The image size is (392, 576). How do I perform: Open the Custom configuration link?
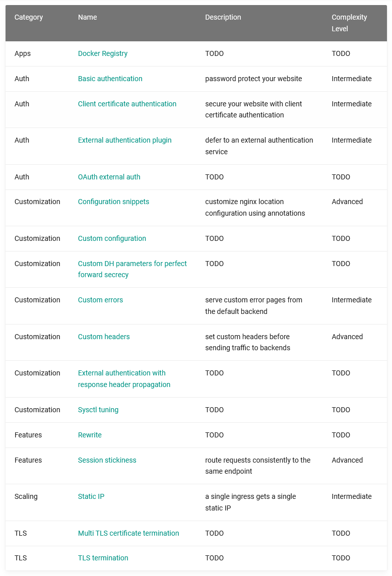point(112,238)
